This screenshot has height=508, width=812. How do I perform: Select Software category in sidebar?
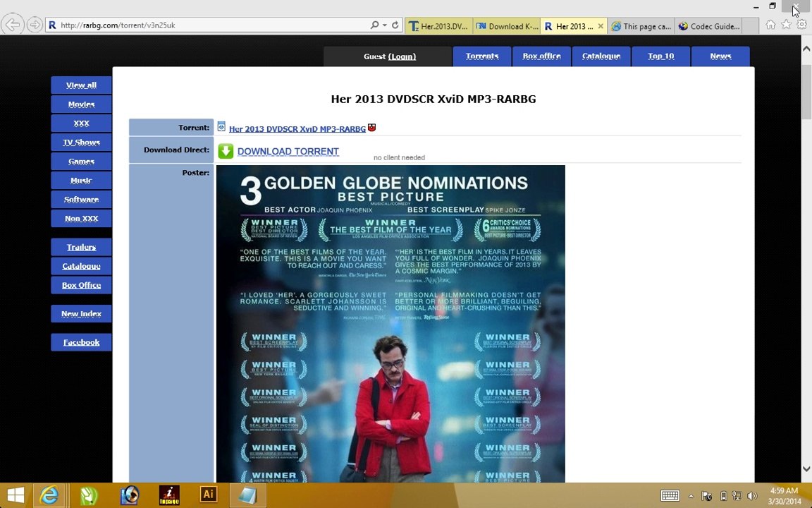[81, 199]
